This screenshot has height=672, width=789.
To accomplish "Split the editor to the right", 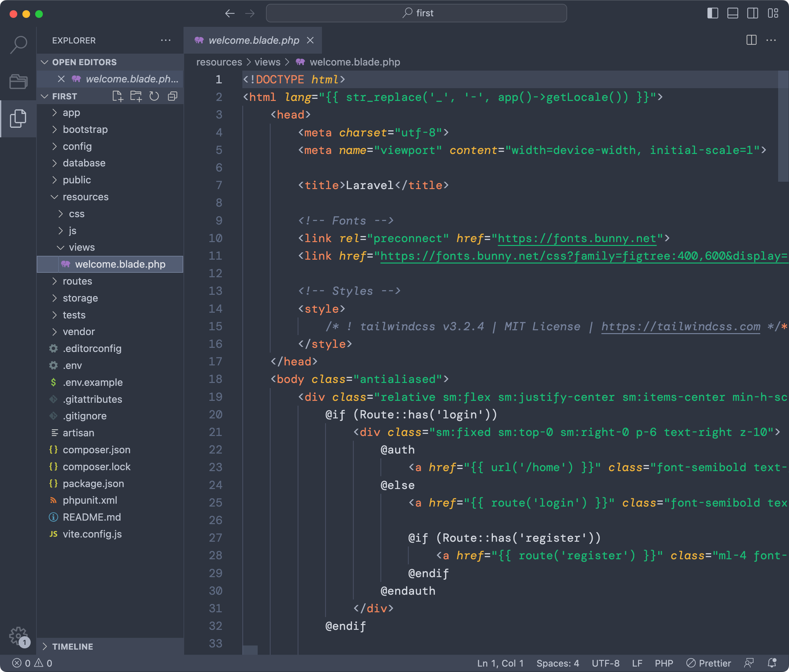I will (x=751, y=40).
